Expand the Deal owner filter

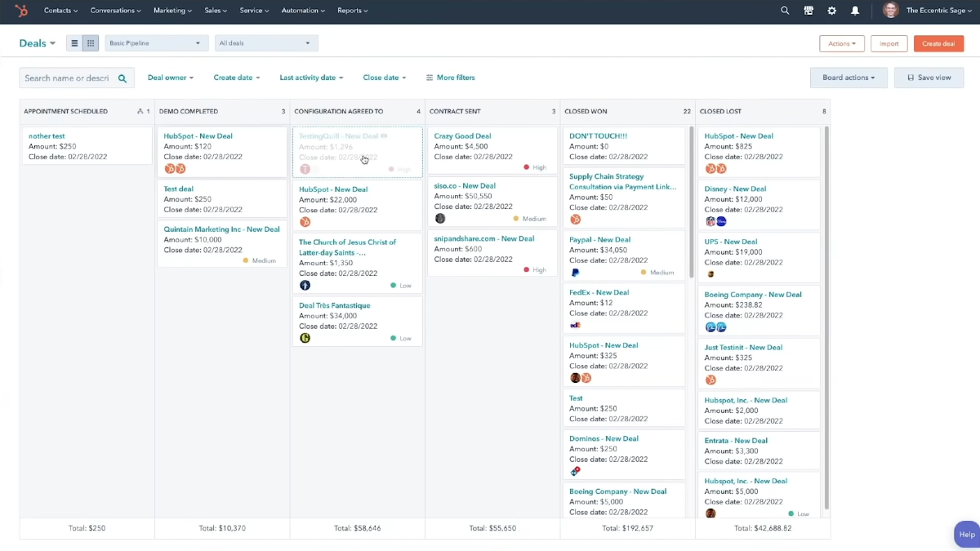(171, 78)
